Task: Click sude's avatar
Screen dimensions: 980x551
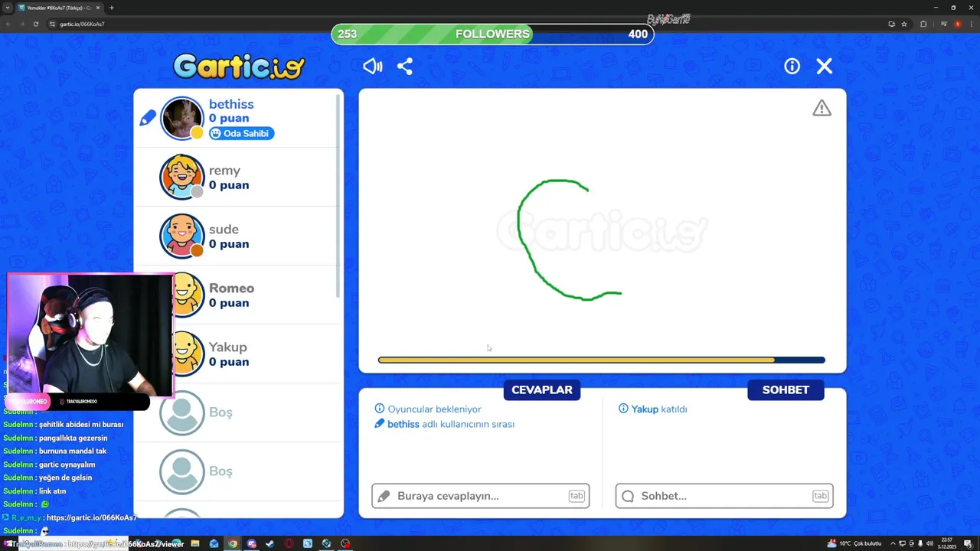Action: tap(182, 236)
